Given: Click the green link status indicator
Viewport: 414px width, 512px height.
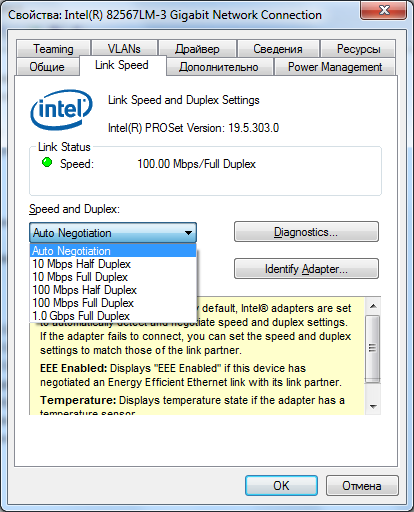Looking at the screenshot, I should click(47, 163).
